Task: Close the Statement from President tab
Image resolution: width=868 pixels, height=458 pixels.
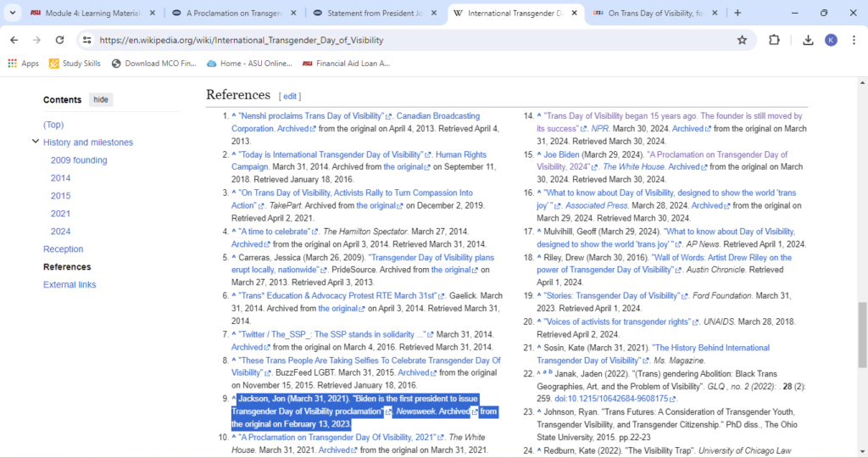Action: 434,13
